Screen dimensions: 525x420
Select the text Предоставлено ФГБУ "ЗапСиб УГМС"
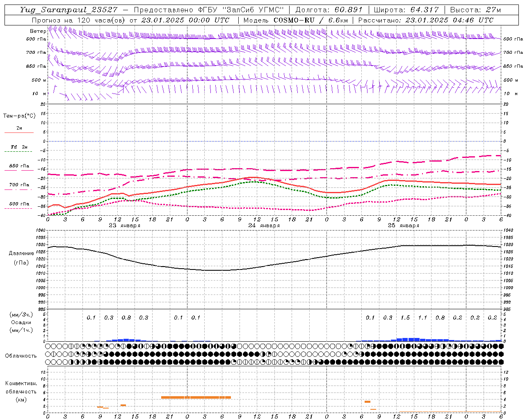click(209, 10)
